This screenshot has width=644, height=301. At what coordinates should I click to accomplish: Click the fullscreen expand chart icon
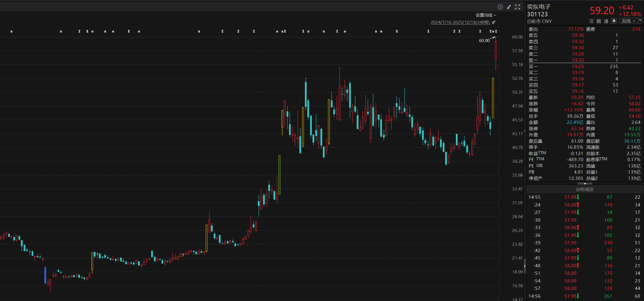coord(518,7)
